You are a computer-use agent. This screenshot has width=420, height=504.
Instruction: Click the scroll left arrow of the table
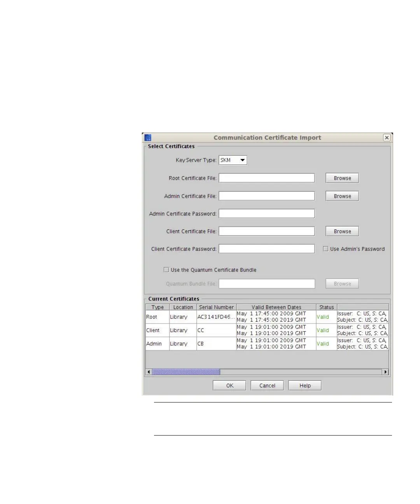[x=149, y=372]
